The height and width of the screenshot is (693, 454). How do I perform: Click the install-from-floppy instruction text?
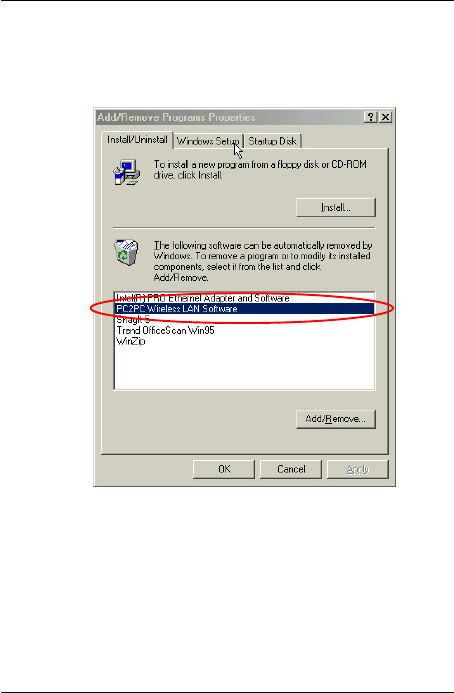point(260,170)
